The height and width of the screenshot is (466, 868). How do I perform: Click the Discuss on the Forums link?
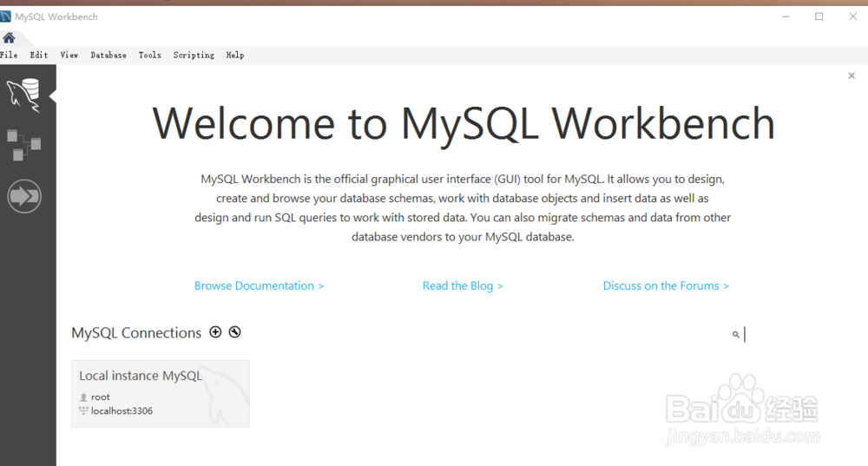point(666,286)
